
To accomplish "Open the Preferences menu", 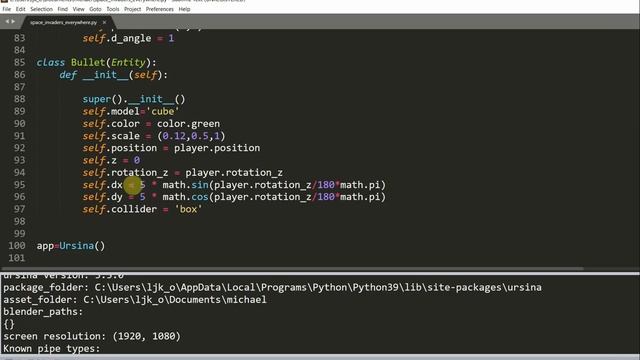I will click(x=160, y=9).
